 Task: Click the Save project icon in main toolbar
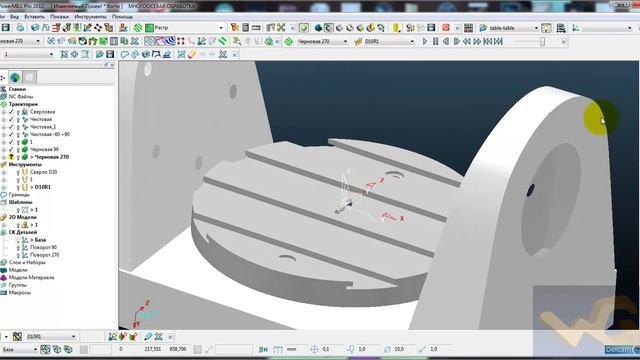click(6, 28)
